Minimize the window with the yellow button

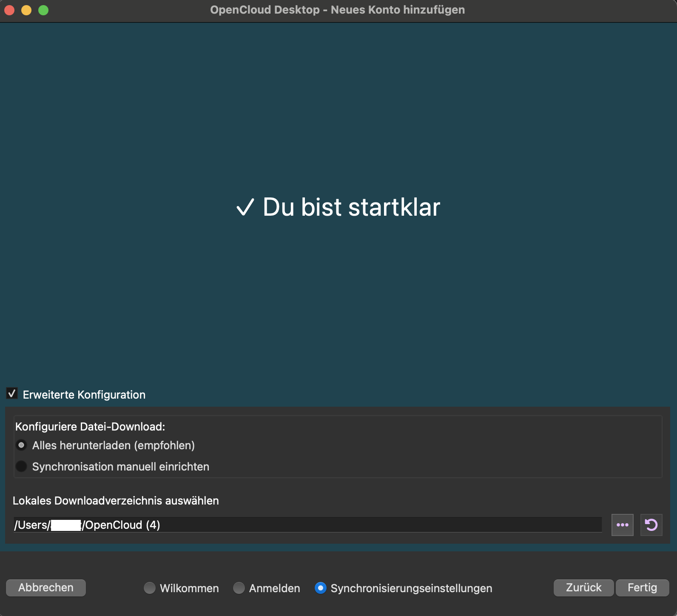click(x=26, y=10)
